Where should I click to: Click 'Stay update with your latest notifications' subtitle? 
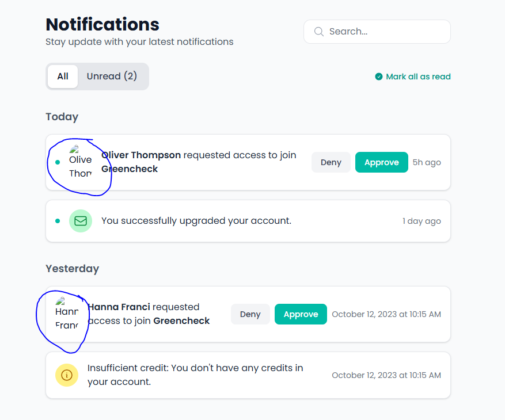[x=139, y=42]
